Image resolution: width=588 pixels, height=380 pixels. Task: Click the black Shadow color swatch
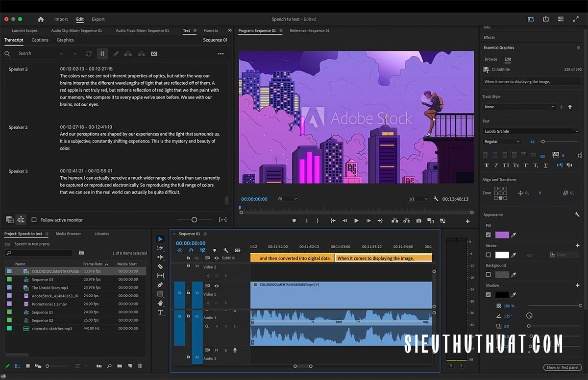tap(502, 295)
